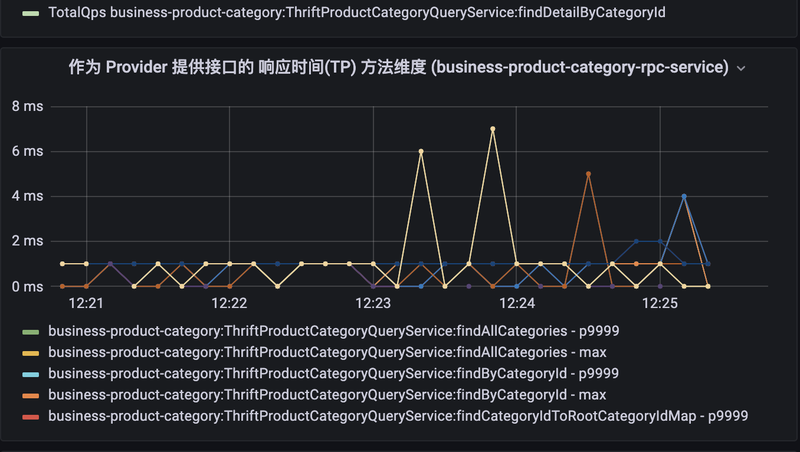Toggle the findCategoryIdToRootCategoryIdMap - p9999 legend series

click(x=398, y=416)
